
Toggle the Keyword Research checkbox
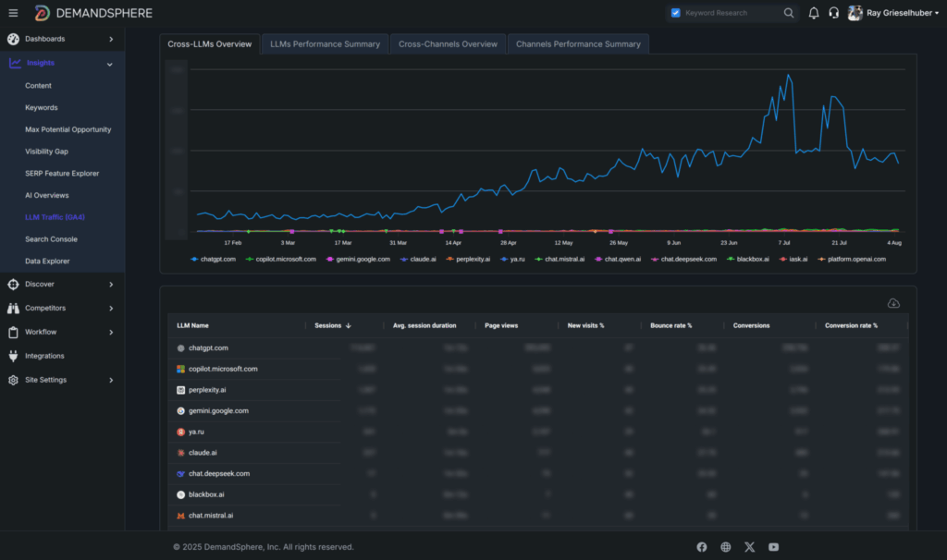pyautogui.click(x=675, y=13)
